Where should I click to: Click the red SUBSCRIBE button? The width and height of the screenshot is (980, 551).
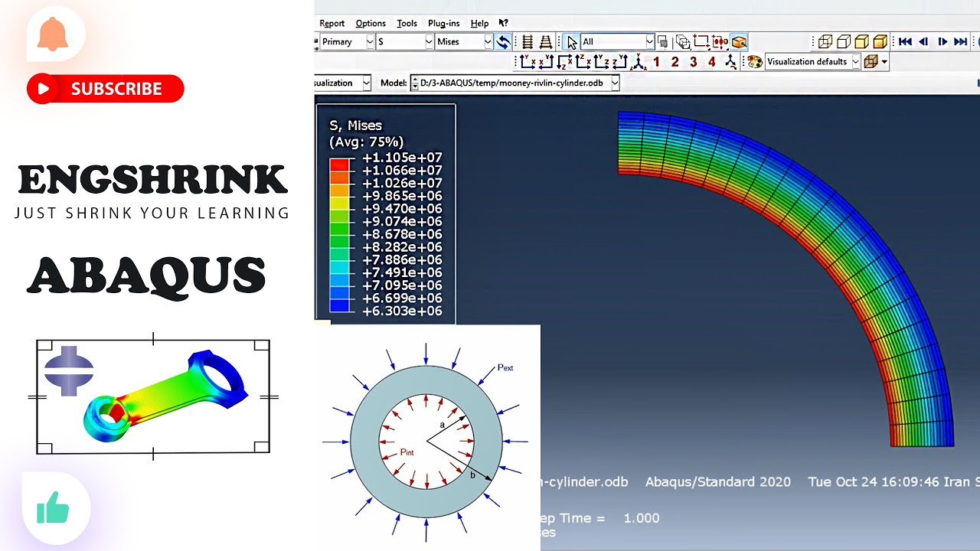(x=106, y=89)
